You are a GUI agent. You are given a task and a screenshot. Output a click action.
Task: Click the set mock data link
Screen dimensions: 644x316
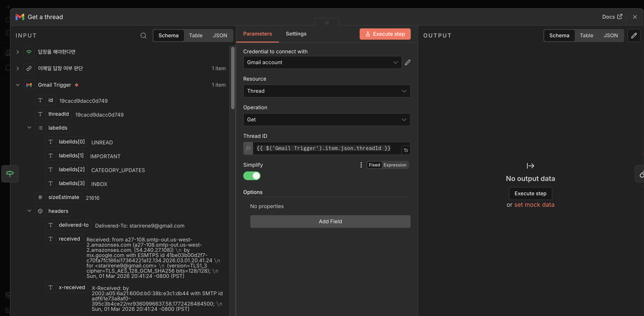click(x=534, y=205)
